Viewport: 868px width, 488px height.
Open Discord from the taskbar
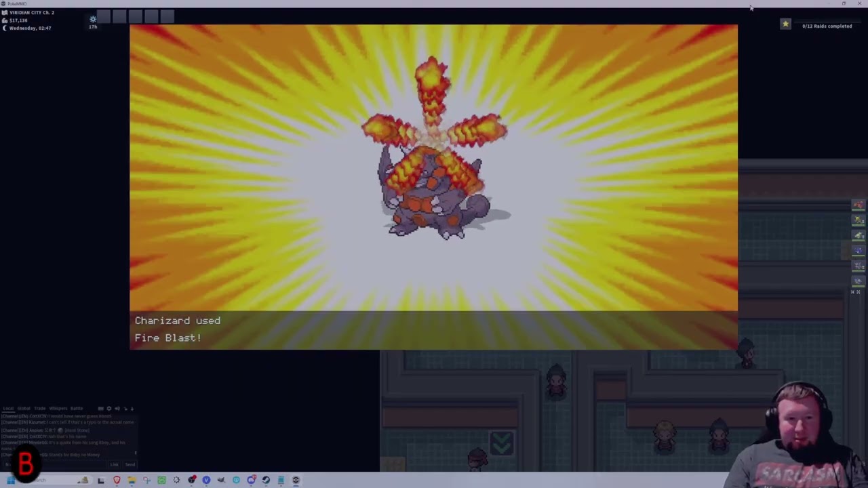[x=251, y=480]
